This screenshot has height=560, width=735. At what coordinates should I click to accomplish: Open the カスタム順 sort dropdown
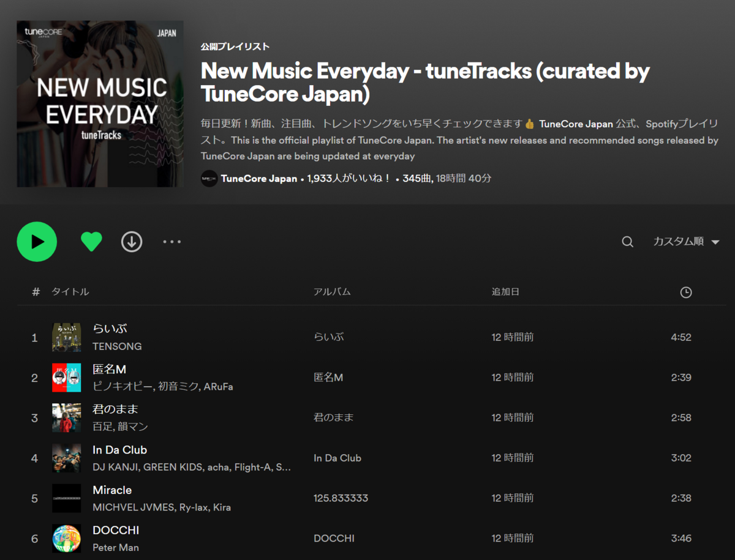coord(686,242)
